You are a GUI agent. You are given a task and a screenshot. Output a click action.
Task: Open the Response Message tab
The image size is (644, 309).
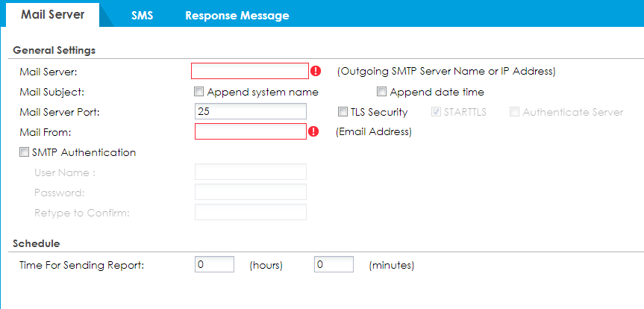coord(237,15)
